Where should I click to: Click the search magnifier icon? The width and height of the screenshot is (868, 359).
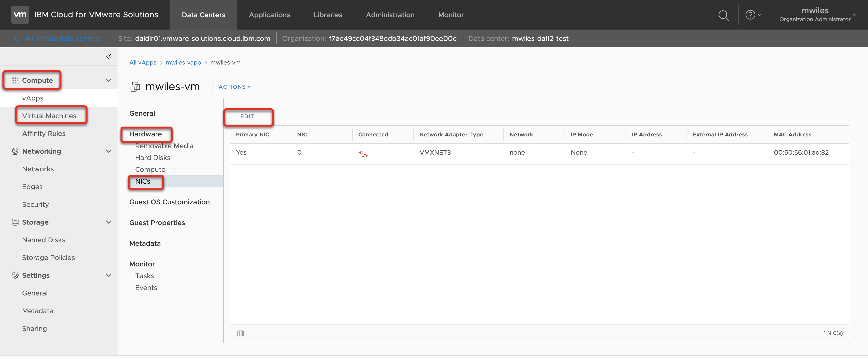[723, 15]
